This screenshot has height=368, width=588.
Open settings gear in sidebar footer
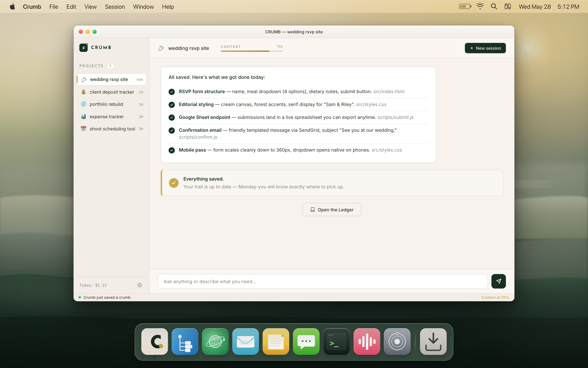(139, 285)
